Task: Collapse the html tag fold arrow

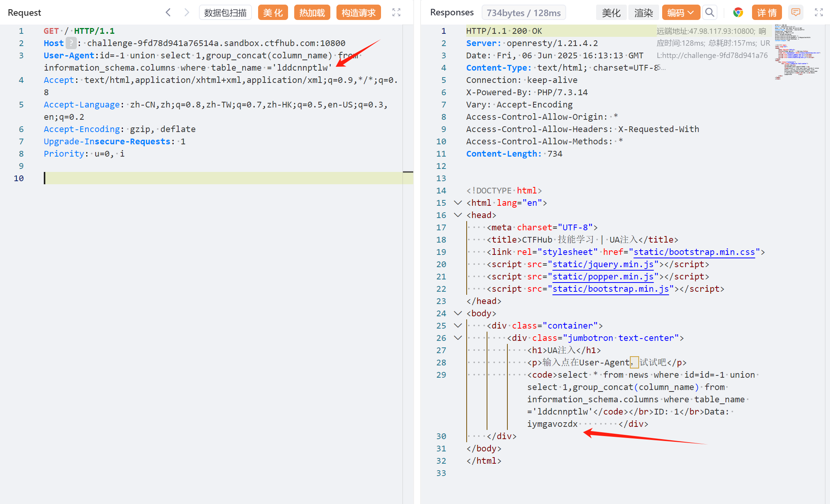Action: coord(458,203)
